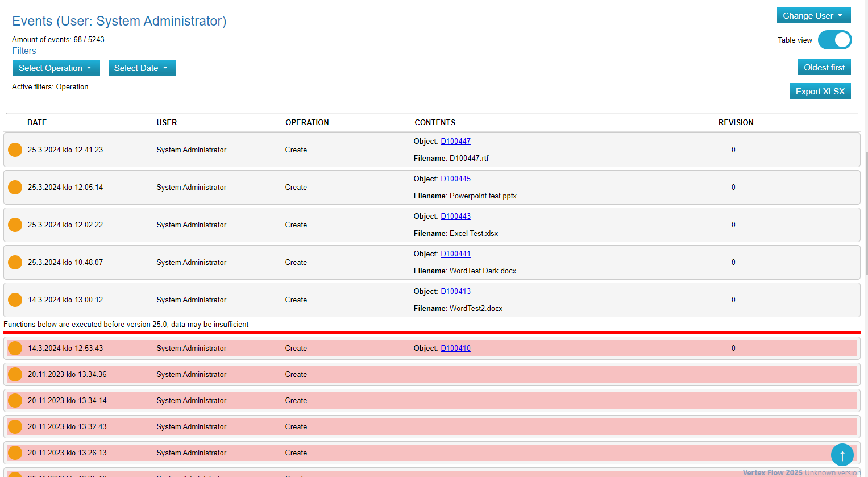Image resolution: width=868 pixels, height=477 pixels.
Task: Open object link D100445
Action: [x=455, y=179]
